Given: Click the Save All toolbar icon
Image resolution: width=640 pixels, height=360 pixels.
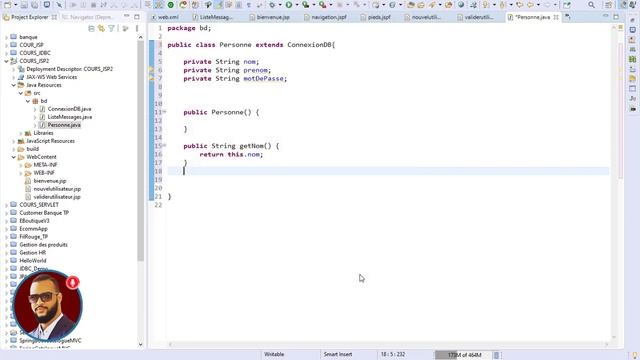Looking at the screenshot, I should 35,5.
